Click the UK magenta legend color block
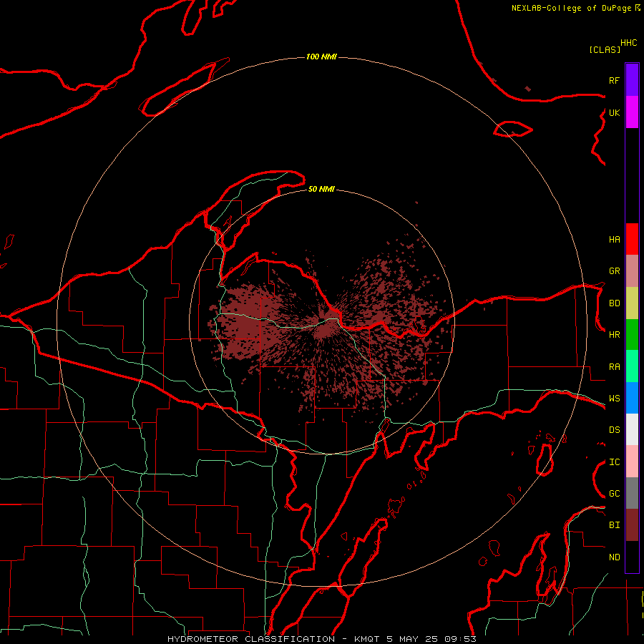The width and height of the screenshot is (644, 644). coord(632,112)
